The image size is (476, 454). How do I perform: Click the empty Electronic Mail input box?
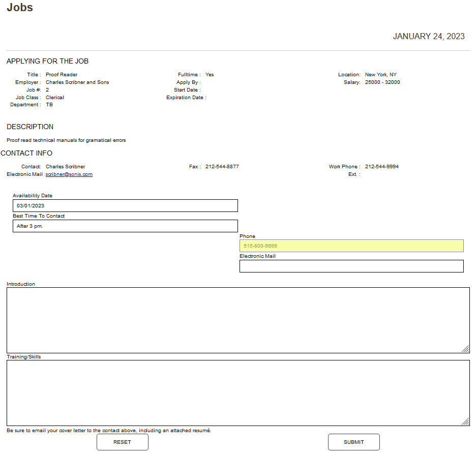coord(351,266)
